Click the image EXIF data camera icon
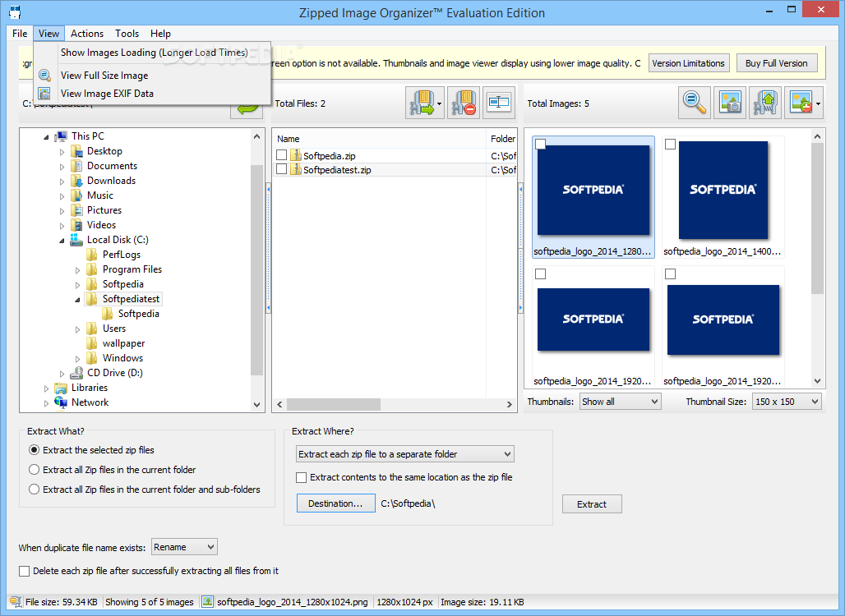The width and height of the screenshot is (845, 616). pos(730,103)
